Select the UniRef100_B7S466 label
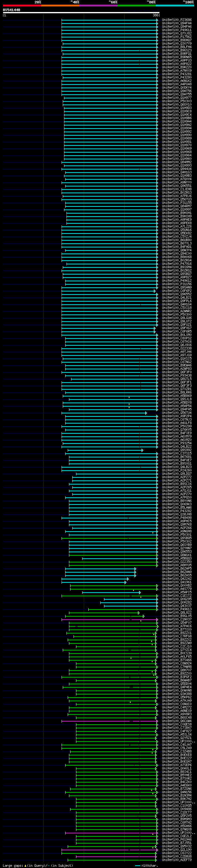 [x=177, y=660]
